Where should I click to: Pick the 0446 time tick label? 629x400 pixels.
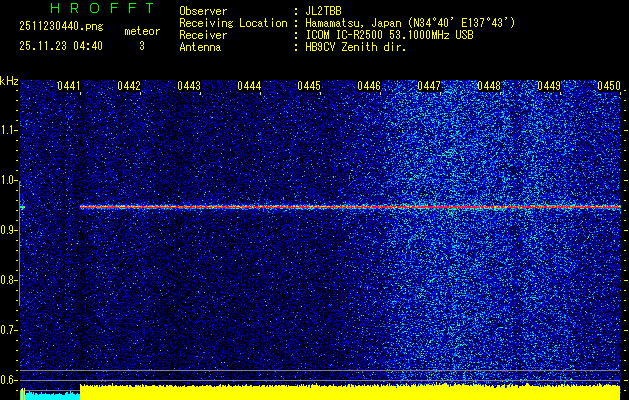tap(369, 87)
